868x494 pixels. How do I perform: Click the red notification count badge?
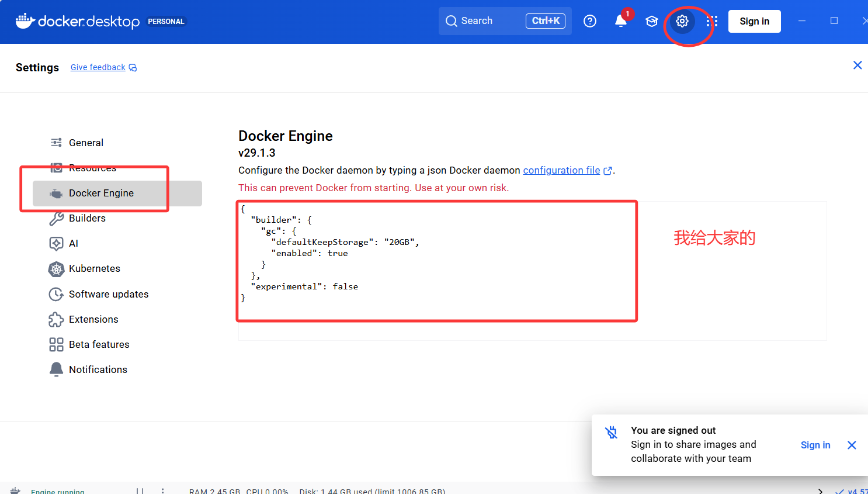(627, 14)
